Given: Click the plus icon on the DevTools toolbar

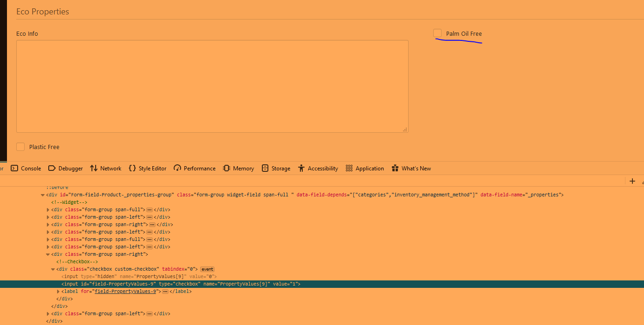Looking at the screenshot, I should tap(632, 181).
